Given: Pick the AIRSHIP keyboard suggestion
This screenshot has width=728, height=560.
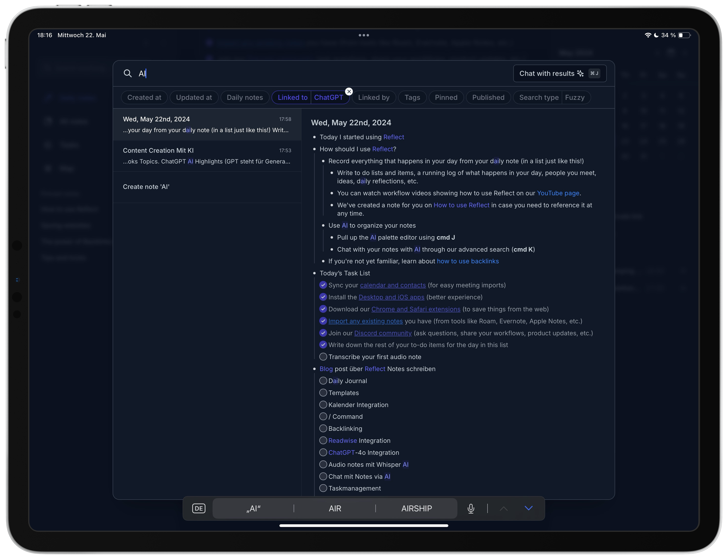Looking at the screenshot, I should [416, 508].
